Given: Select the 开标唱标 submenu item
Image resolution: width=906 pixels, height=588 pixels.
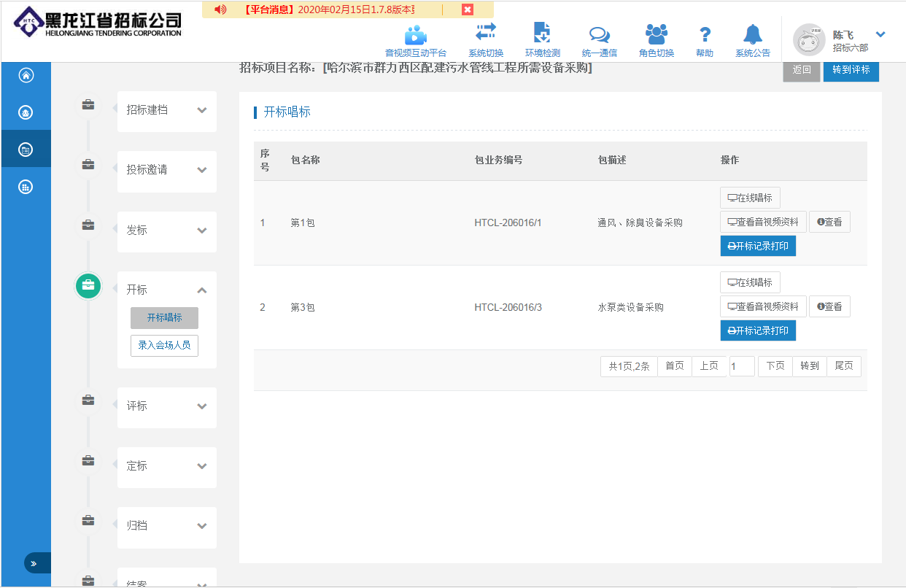Looking at the screenshot, I should click(x=164, y=318).
